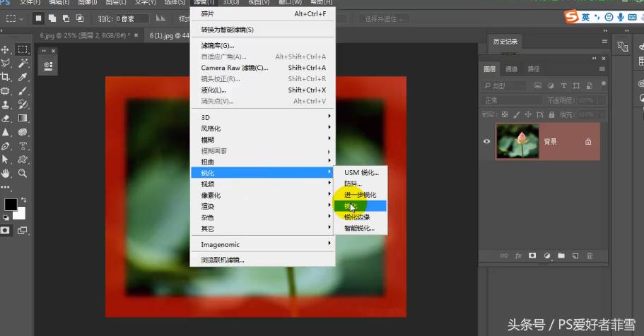Toggle layer filtering switch on or off
Viewport: 644px width, 336px height.
tap(603, 84)
